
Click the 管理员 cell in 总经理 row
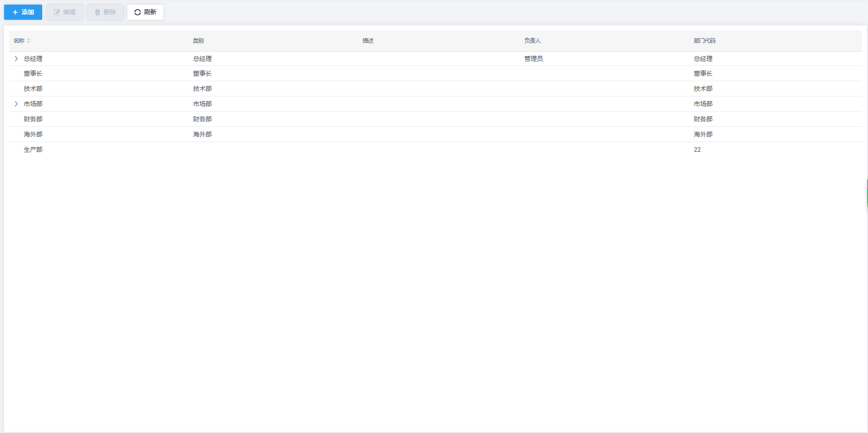pos(533,59)
